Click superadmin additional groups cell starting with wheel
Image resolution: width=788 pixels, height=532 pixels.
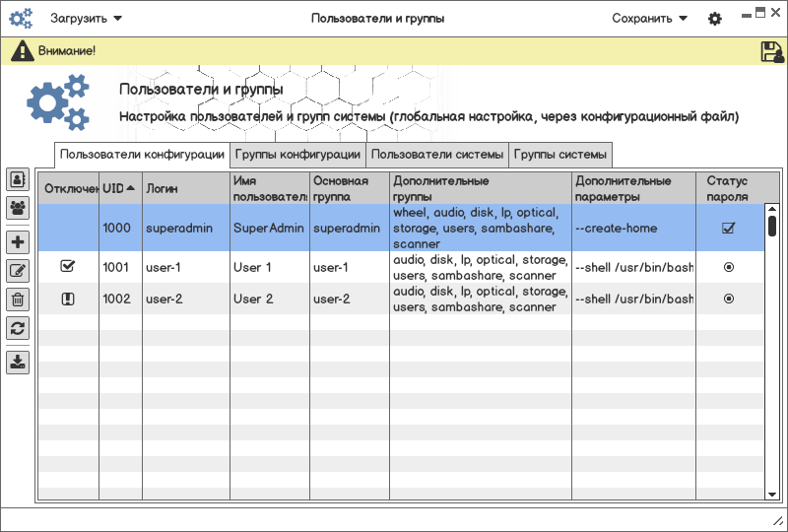[x=481, y=228]
